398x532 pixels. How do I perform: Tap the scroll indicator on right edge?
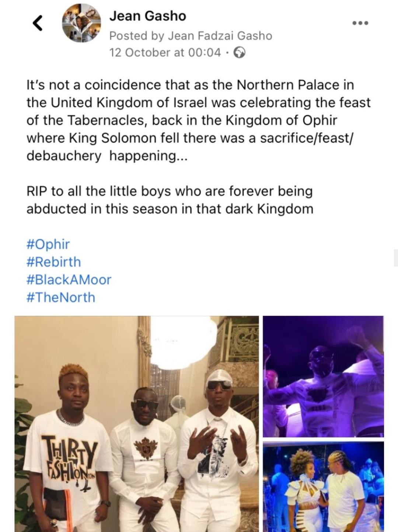395,258
